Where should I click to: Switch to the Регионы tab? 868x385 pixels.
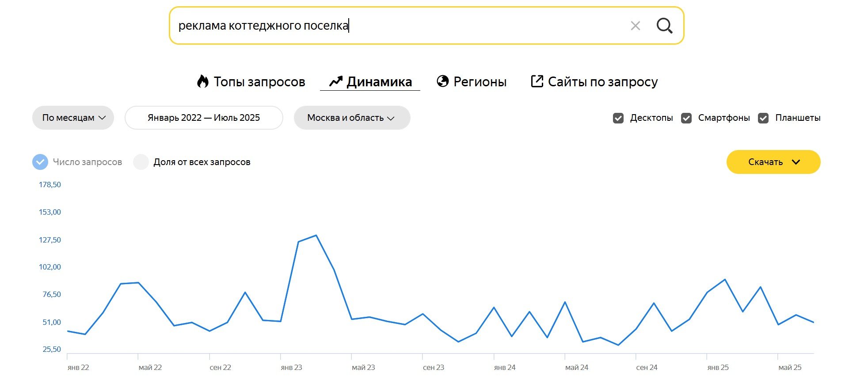pos(480,82)
